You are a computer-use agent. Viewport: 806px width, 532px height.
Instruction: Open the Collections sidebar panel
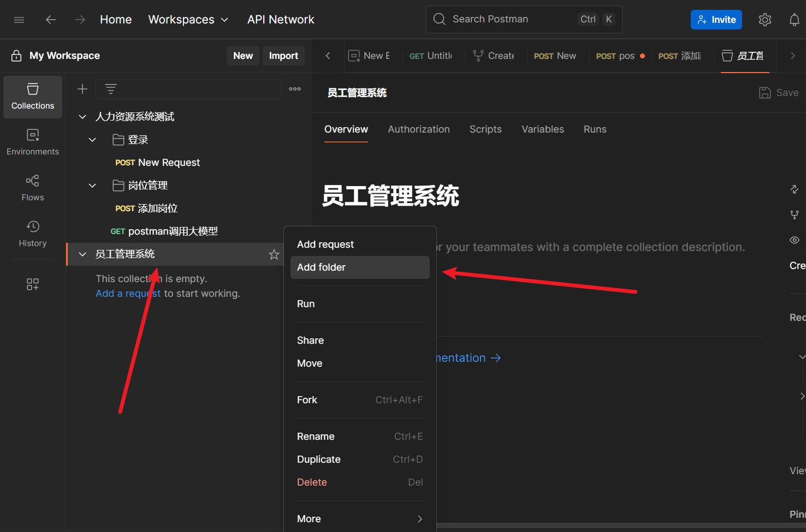tap(33, 97)
